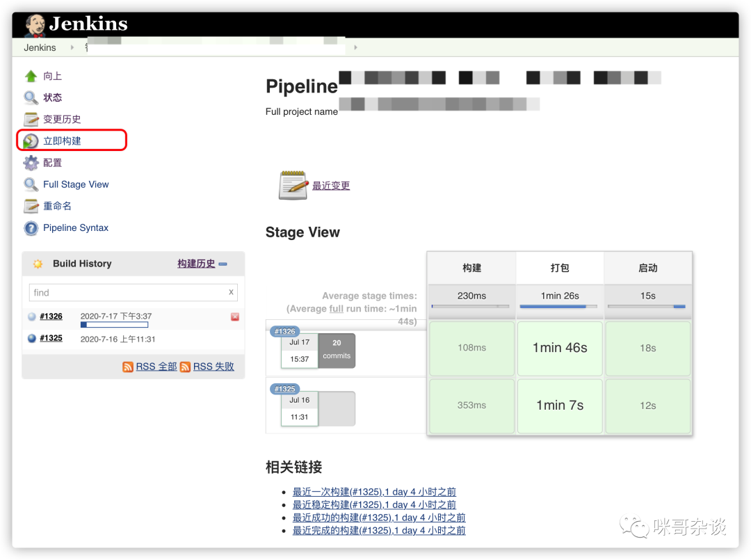Viewport: 751px width, 560px height.
Task: Click the 108ms stage cell of #1326
Action: point(471,349)
